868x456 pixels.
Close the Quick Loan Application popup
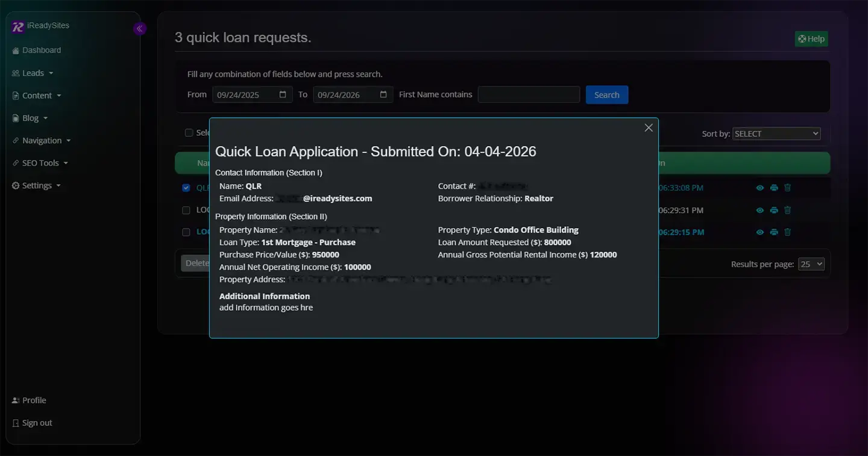[x=649, y=128]
